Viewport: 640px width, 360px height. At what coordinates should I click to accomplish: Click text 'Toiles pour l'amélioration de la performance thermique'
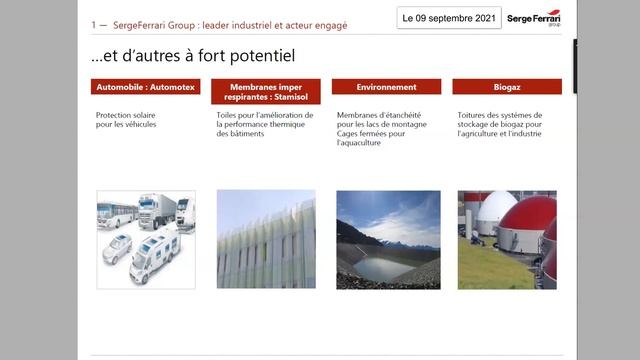coord(265,120)
